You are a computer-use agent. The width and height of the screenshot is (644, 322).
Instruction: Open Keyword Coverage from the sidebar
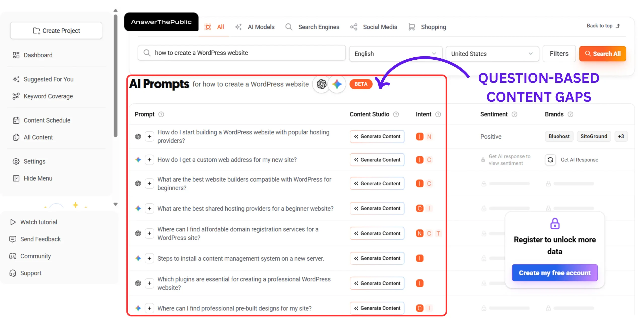click(43, 96)
